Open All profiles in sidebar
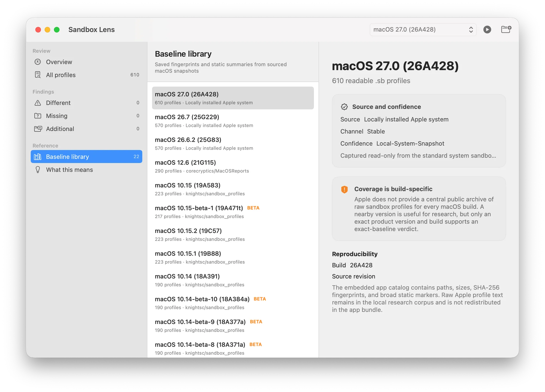 point(86,75)
